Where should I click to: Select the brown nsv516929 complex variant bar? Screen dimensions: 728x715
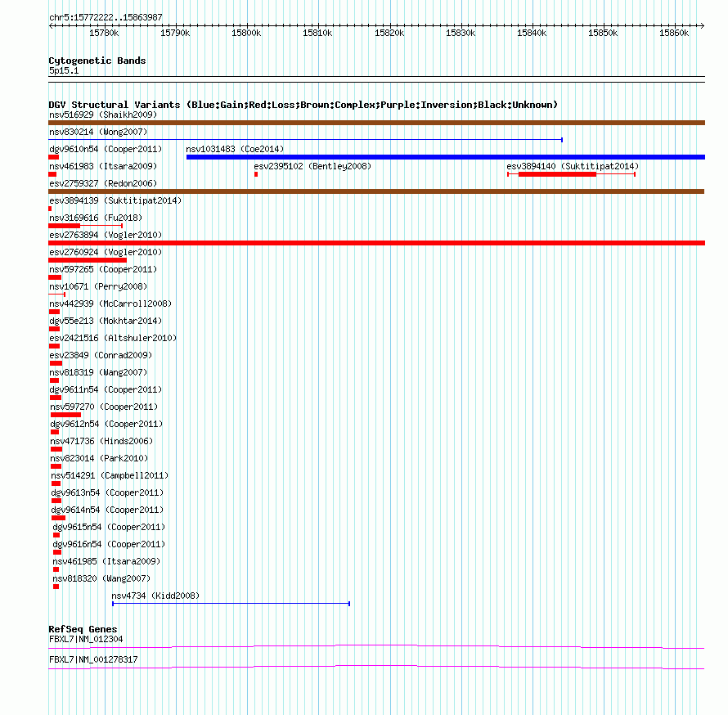[x=376, y=123]
